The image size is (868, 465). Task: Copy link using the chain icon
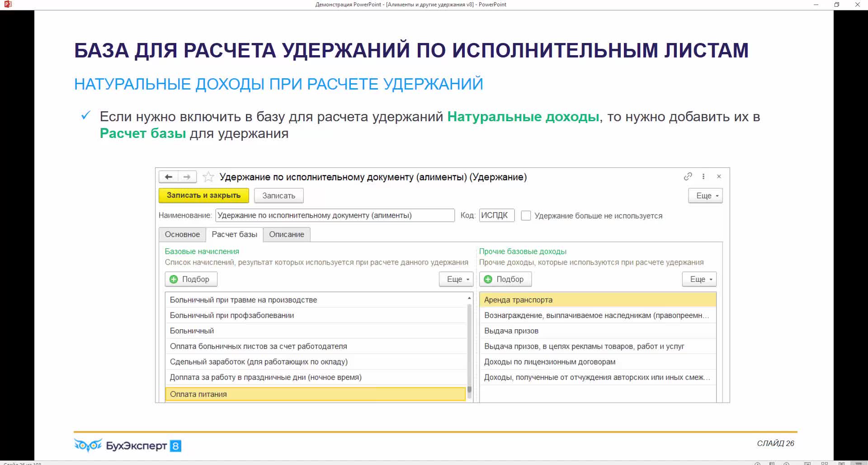pos(688,176)
